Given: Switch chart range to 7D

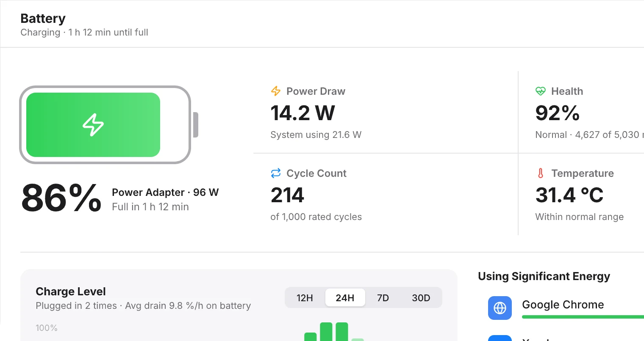Looking at the screenshot, I should 383,298.
